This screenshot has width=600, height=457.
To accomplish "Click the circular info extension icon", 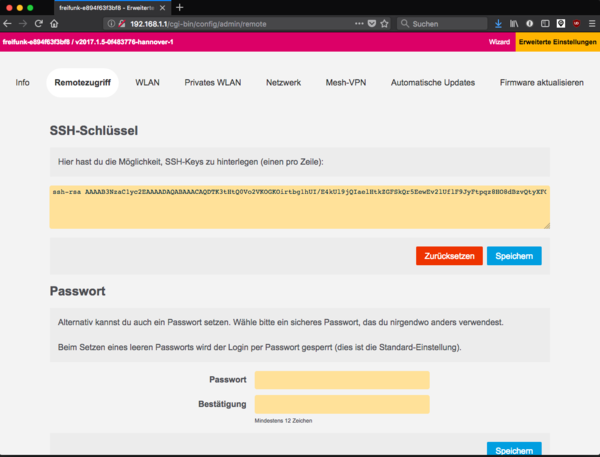I will point(530,24).
